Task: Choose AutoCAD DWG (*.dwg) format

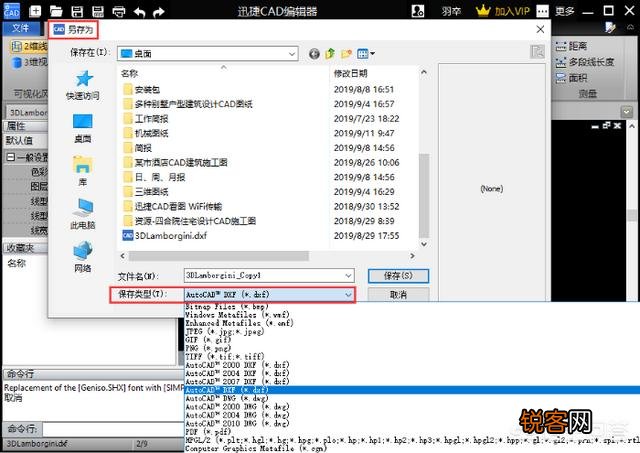Action: click(x=227, y=398)
